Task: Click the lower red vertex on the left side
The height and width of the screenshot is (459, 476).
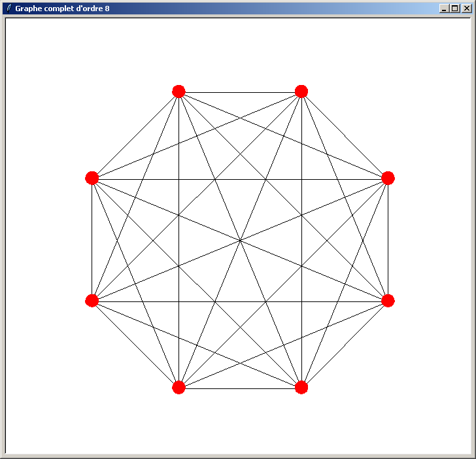Action: click(92, 301)
